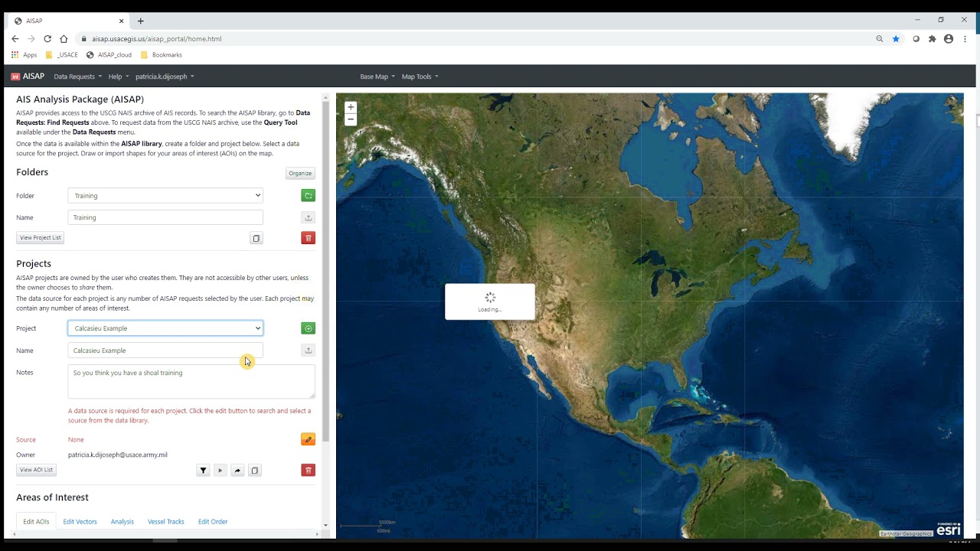Click the Earthstar Geographics attribution
The image size is (980, 551).
coord(906,533)
